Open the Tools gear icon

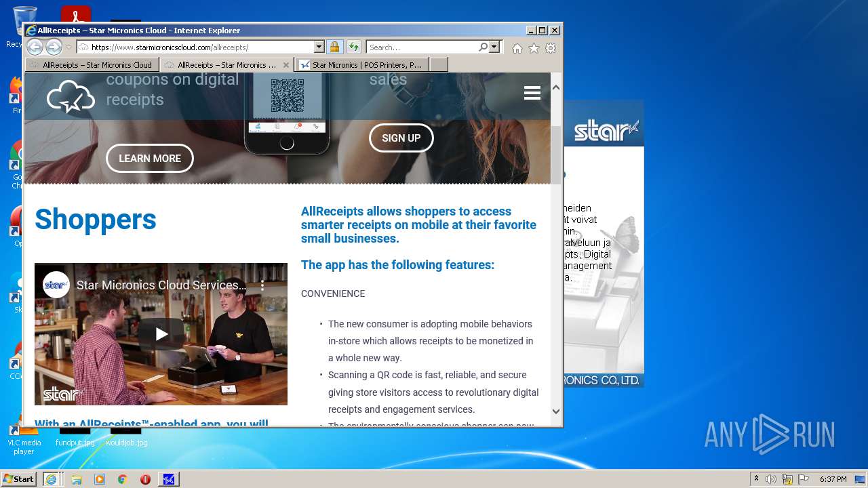coord(551,48)
